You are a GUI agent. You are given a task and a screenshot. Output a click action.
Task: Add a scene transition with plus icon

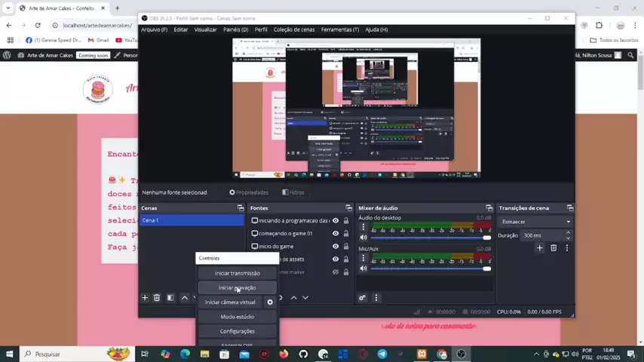[540, 248]
